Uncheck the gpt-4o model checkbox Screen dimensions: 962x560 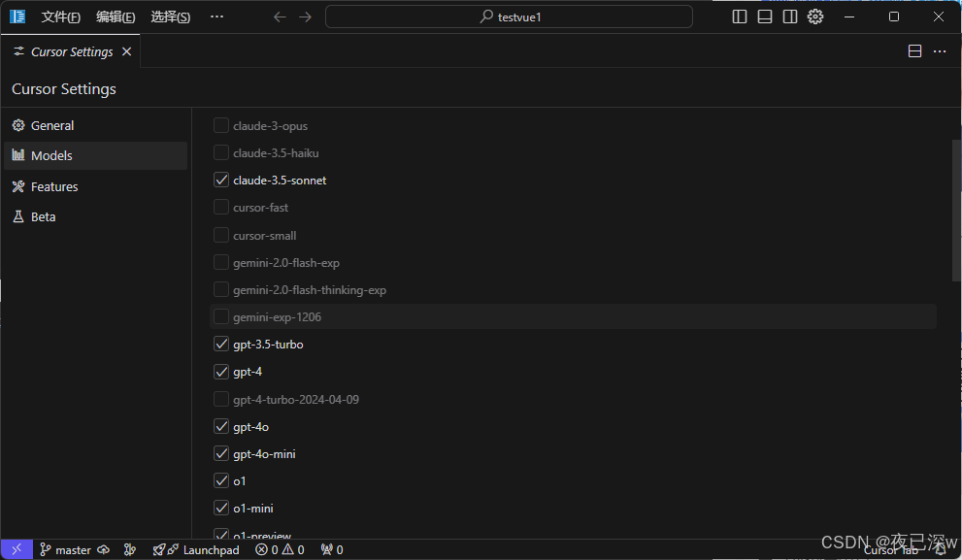pos(221,426)
